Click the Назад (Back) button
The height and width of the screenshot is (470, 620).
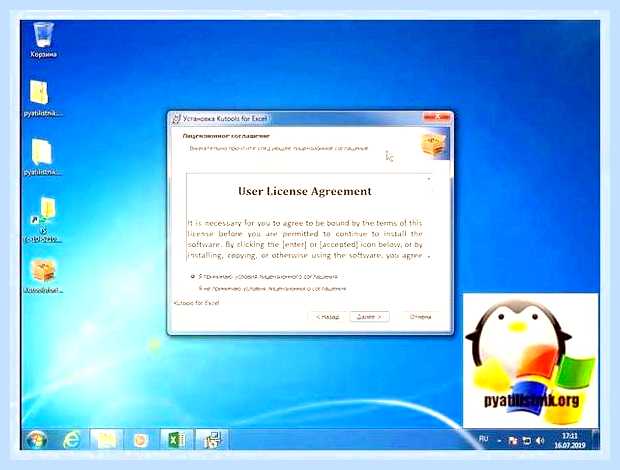click(327, 317)
